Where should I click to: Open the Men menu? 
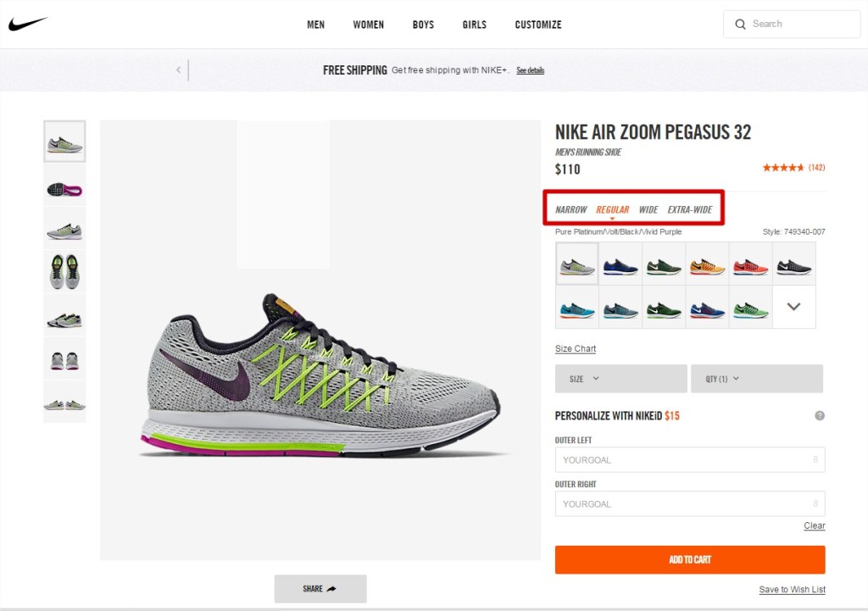[315, 25]
